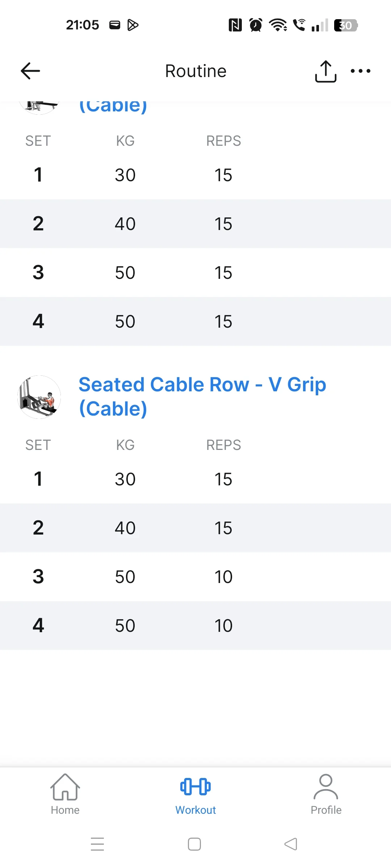Open the Profile tab
Image resolution: width=391 pixels, height=868 pixels.
[x=326, y=795]
